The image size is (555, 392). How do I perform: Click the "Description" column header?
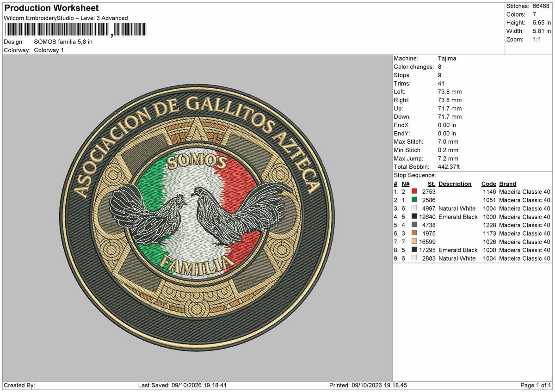(455, 184)
